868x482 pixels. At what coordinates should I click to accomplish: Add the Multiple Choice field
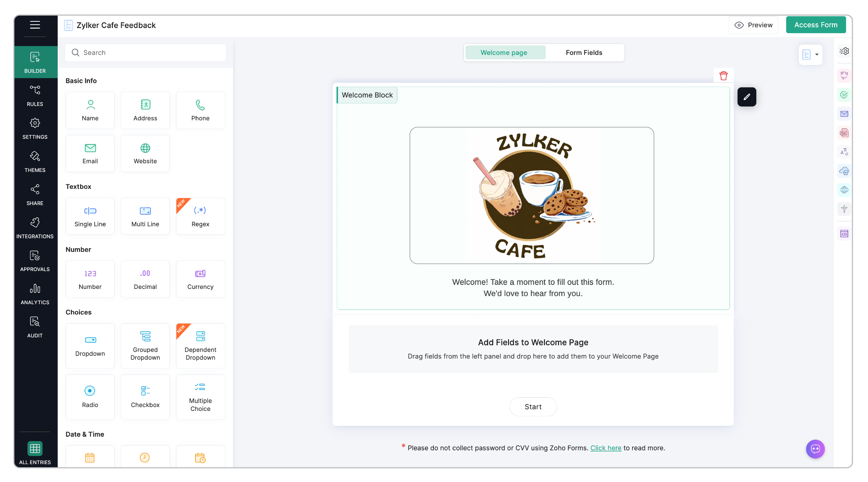coord(200,397)
